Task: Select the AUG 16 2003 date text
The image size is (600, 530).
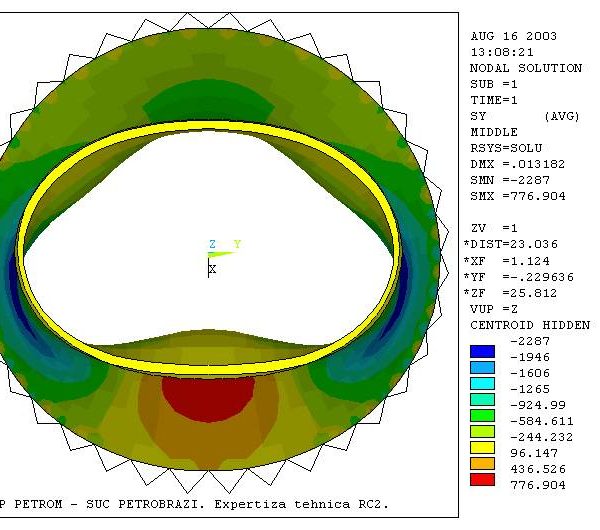Action: 513,36
